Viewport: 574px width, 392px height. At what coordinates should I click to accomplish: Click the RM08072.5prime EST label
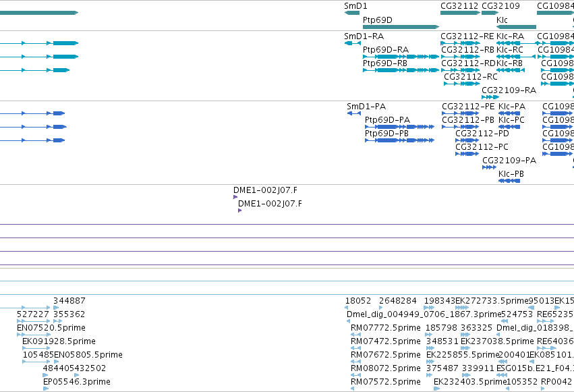[386, 368]
